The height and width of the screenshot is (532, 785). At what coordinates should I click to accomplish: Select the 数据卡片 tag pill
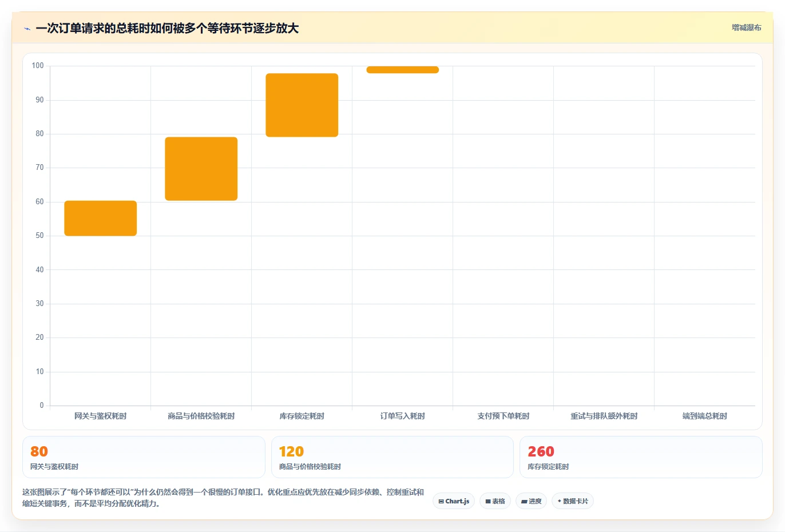(573, 501)
